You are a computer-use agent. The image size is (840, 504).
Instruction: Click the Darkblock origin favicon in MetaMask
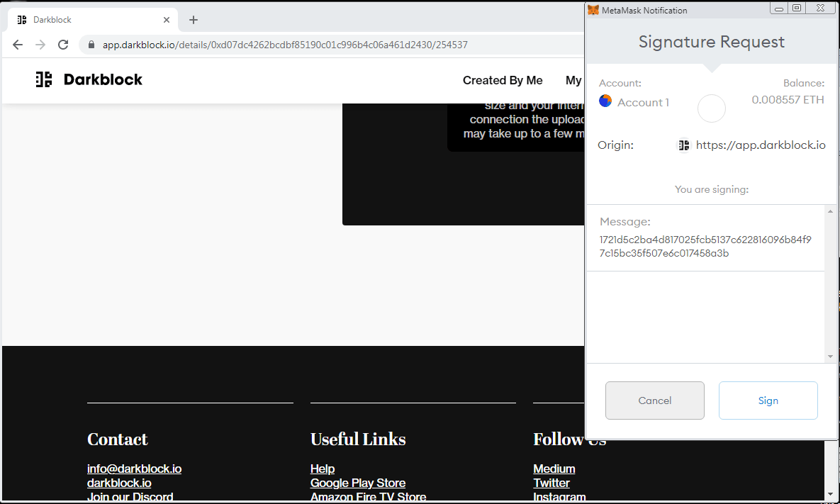[x=683, y=145]
